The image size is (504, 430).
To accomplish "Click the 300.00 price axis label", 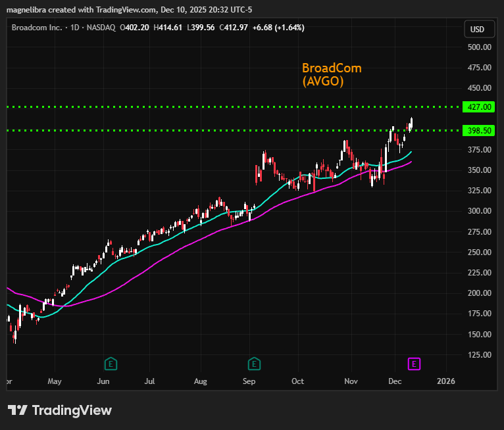I will (x=480, y=211).
